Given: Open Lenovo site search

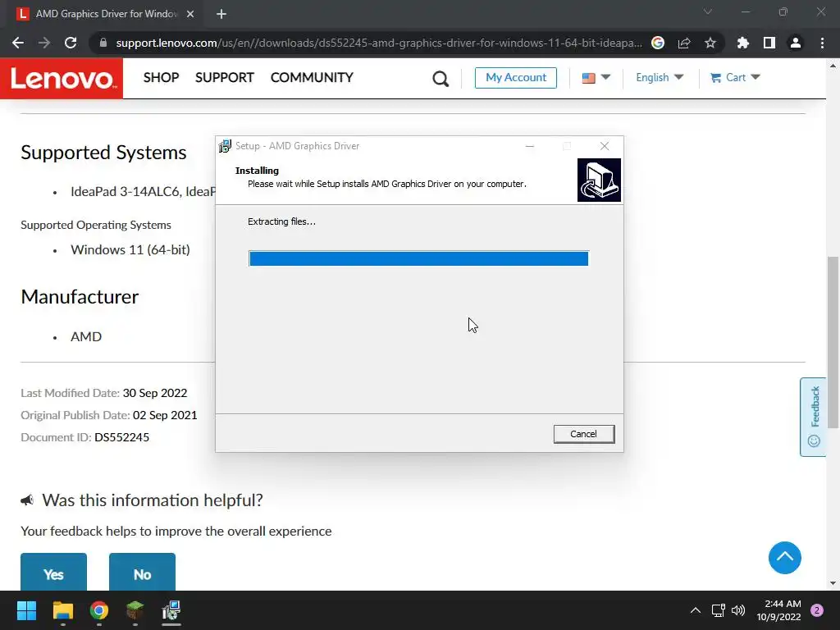Looking at the screenshot, I should pos(441,79).
